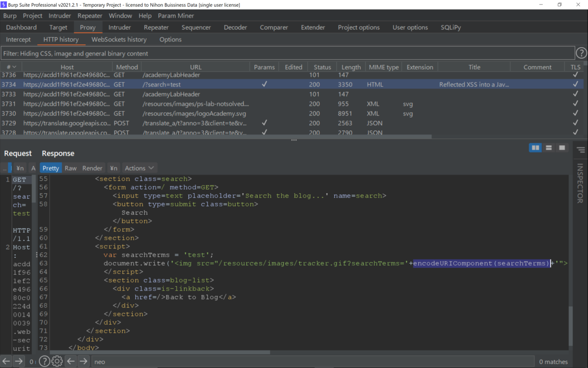Switch to the Dashboard tab
This screenshot has width=588, height=368.
click(x=22, y=27)
